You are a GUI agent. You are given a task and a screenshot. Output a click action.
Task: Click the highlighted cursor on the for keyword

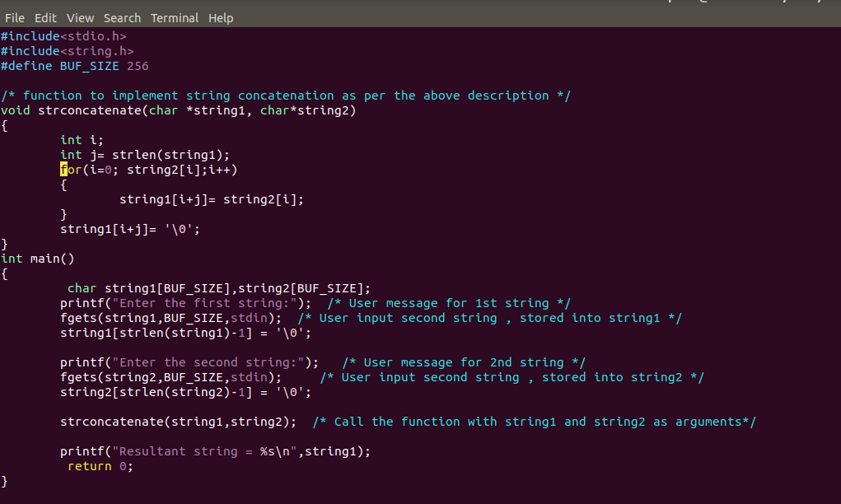(63, 169)
